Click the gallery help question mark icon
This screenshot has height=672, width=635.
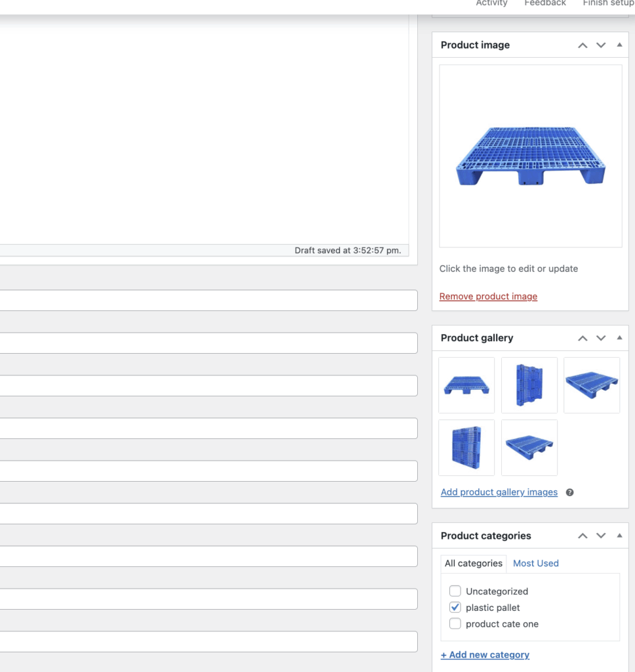[569, 492]
